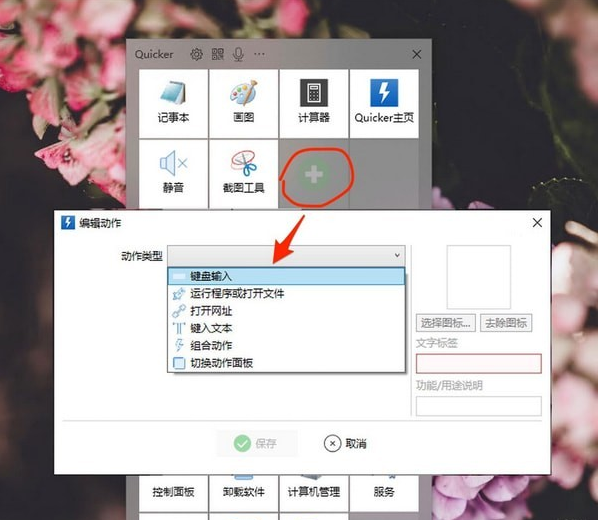Open Quicker settings gear icon
This screenshot has width=599, height=520.
196,54
